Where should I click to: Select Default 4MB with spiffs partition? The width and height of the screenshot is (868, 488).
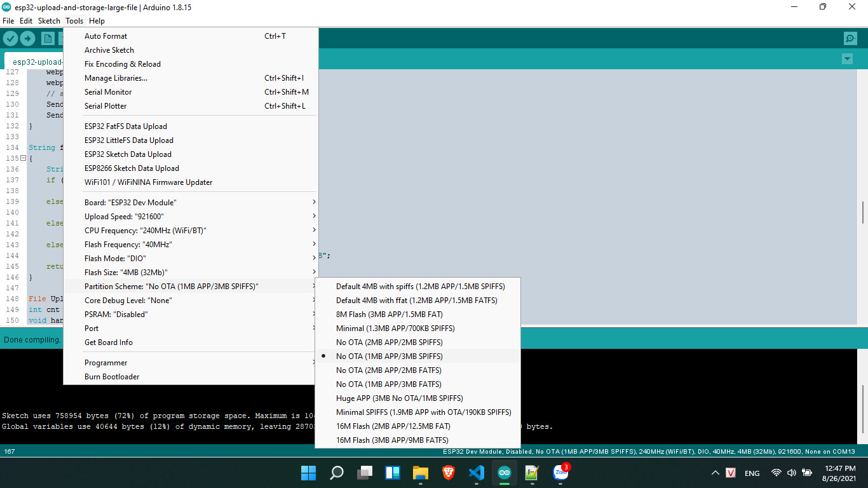coord(417,287)
